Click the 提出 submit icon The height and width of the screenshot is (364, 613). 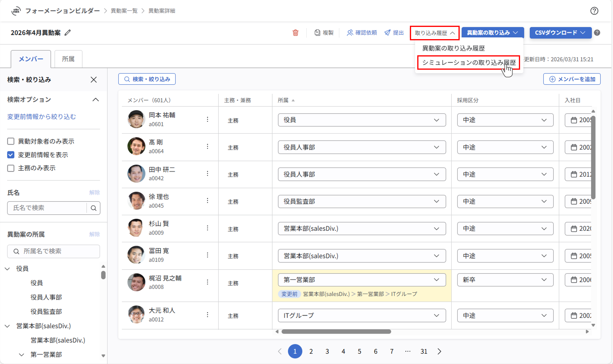387,33
